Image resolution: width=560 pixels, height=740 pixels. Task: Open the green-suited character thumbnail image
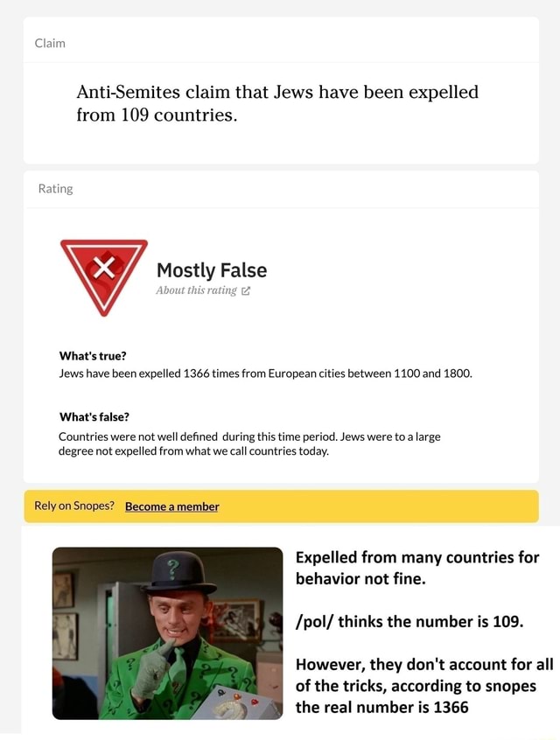pyautogui.click(x=168, y=633)
